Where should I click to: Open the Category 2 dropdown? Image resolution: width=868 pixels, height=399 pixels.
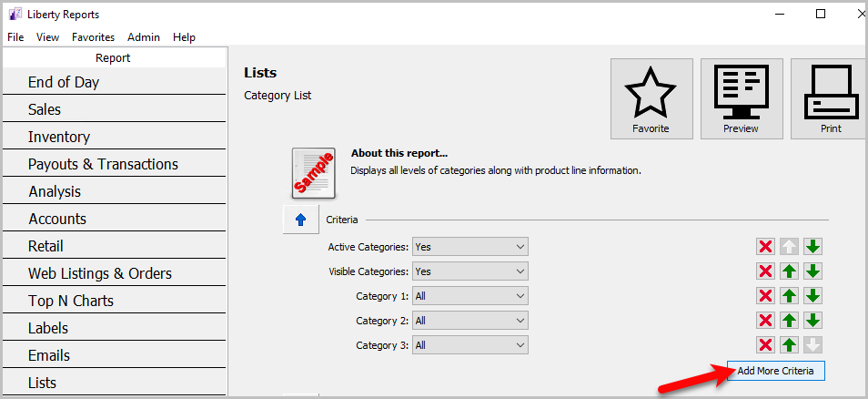coord(470,321)
